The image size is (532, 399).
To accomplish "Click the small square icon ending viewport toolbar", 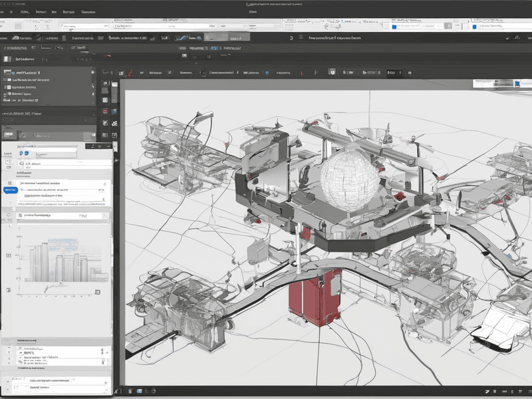I will (410, 72).
